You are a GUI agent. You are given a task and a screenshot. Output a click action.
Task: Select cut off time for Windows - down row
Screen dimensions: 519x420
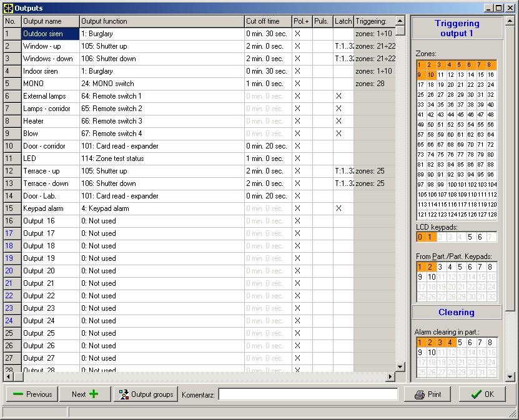(x=268, y=59)
